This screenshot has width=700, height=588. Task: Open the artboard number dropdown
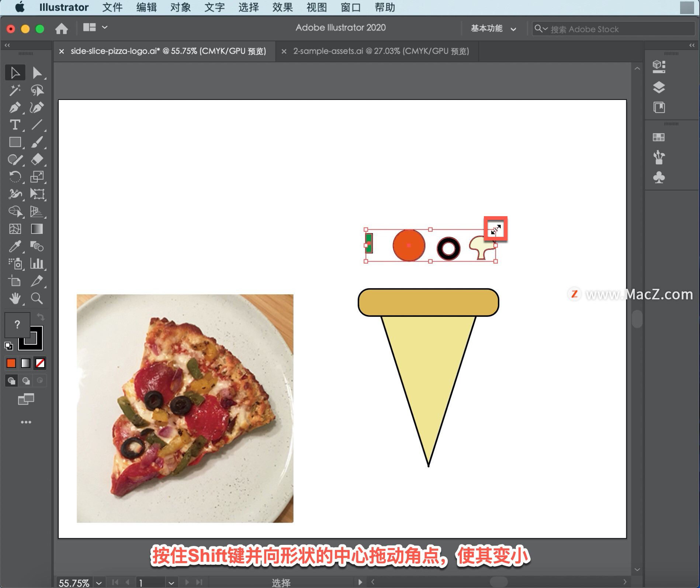pos(171,583)
